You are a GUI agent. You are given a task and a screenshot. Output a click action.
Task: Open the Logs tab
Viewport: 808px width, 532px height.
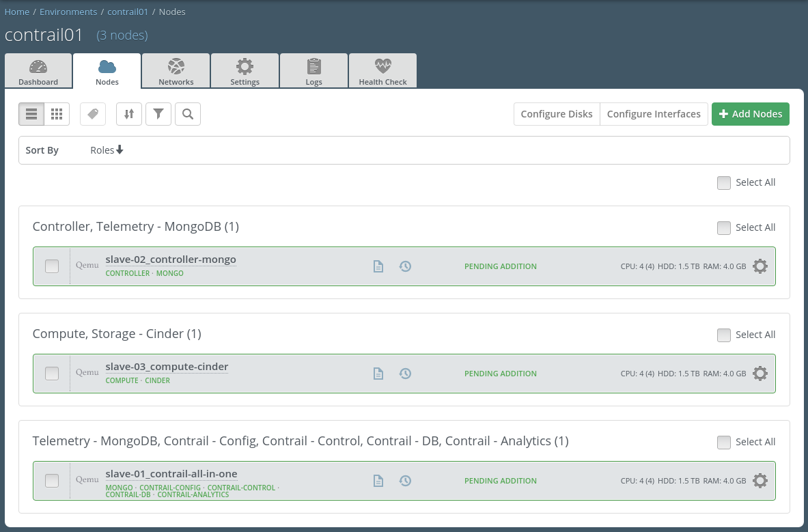pyautogui.click(x=314, y=71)
